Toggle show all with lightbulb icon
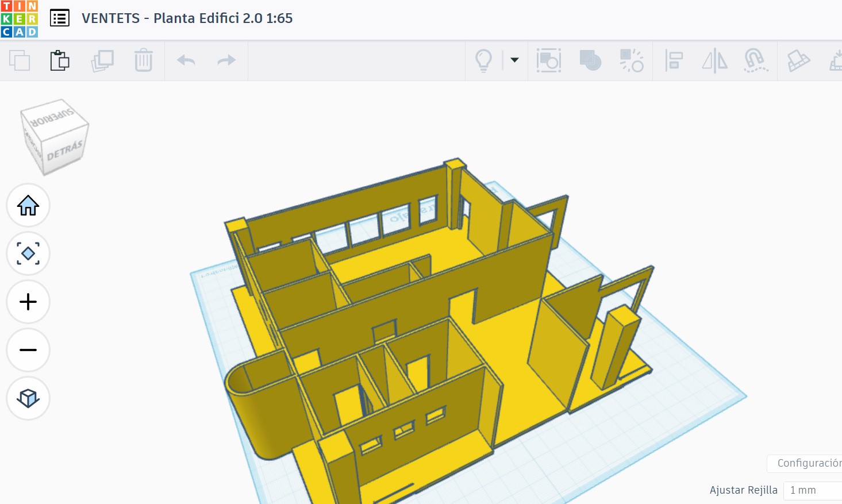Viewport: 842px width, 504px height. point(483,60)
